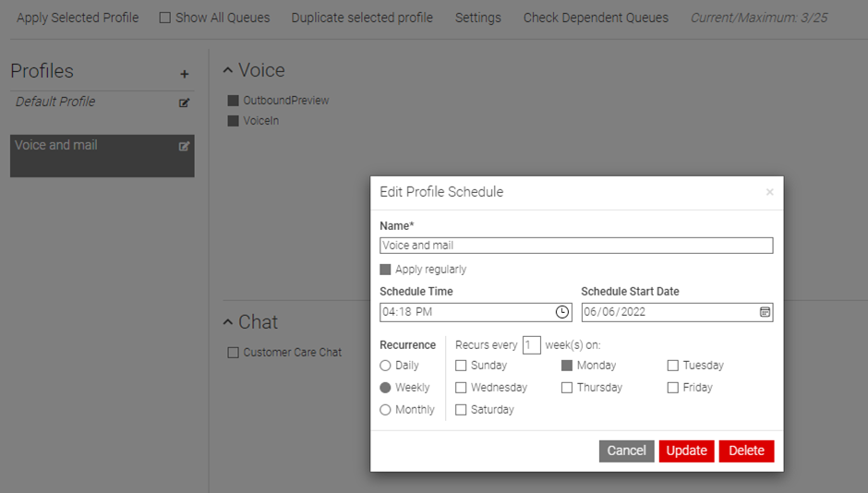Check Tuesday recurrence day
The height and width of the screenshot is (493, 868).
[672, 366]
